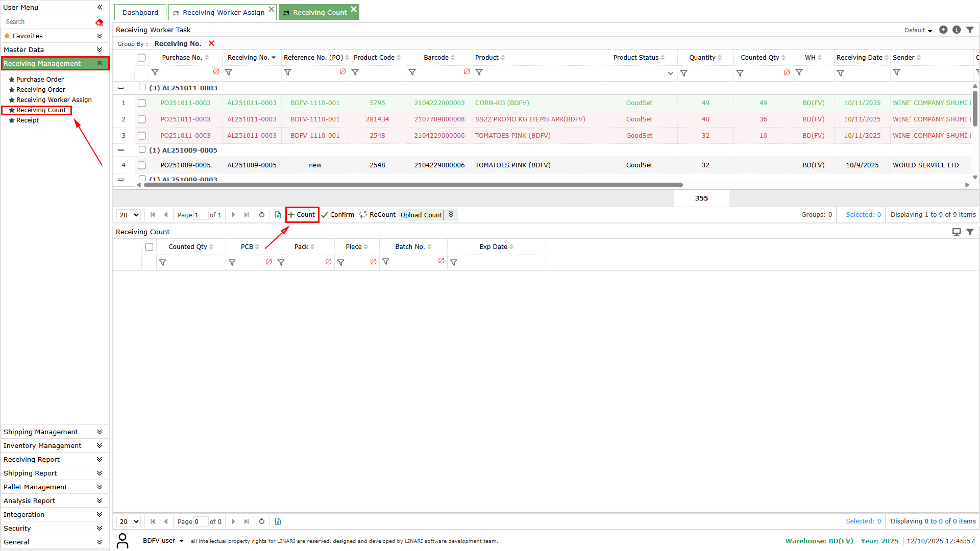The width and height of the screenshot is (980, 551).
Task: Click the Count button
Action: pos(302,215)
